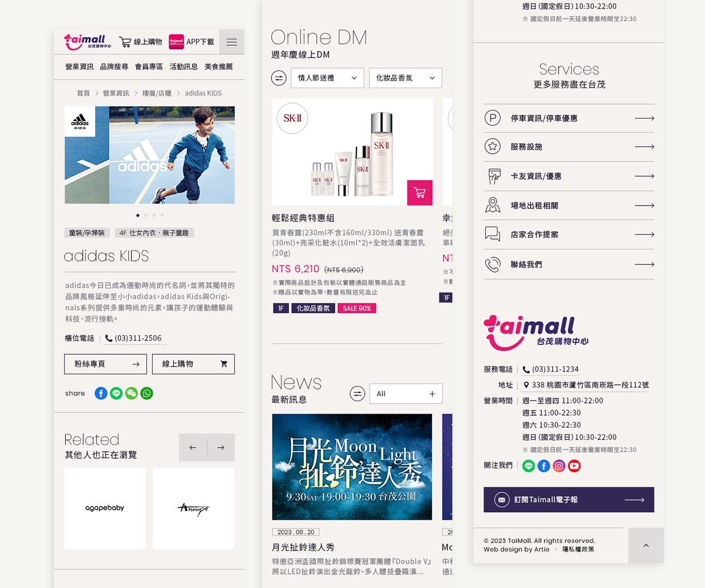705x588 pixels.
Task: Open the 月光扯鈴達人秀 news image
Action: point(352,467)
